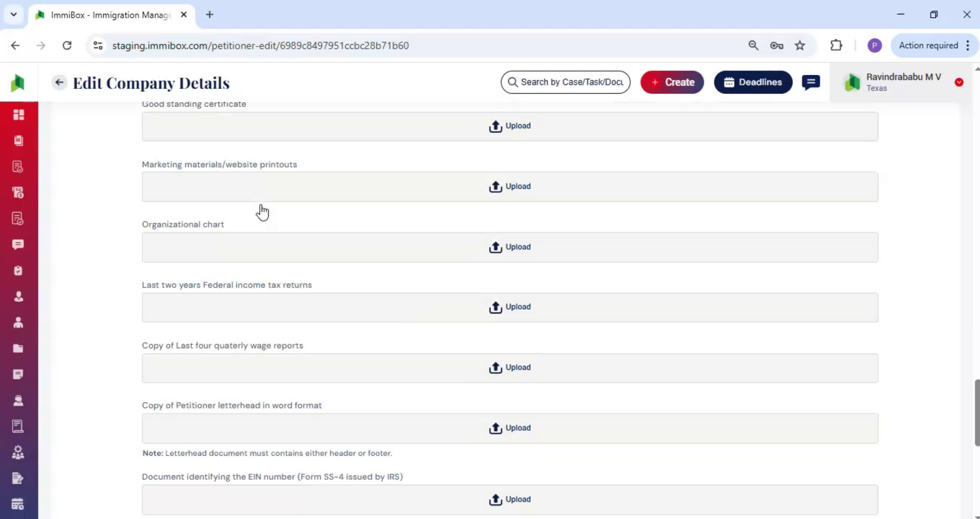Open the headset support agent icon

click(x=18, y=400)
